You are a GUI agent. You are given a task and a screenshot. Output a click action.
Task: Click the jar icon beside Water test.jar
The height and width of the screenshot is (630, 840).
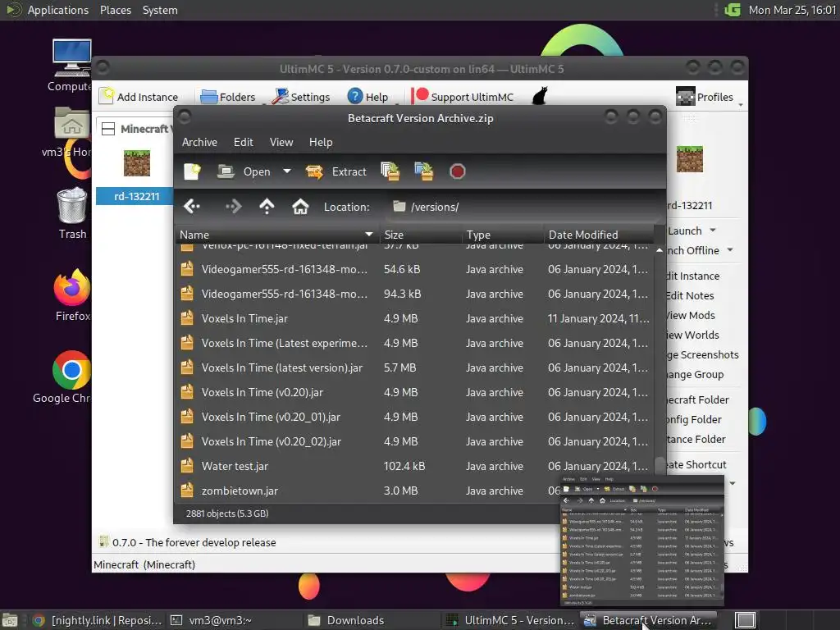coord(187,466)
